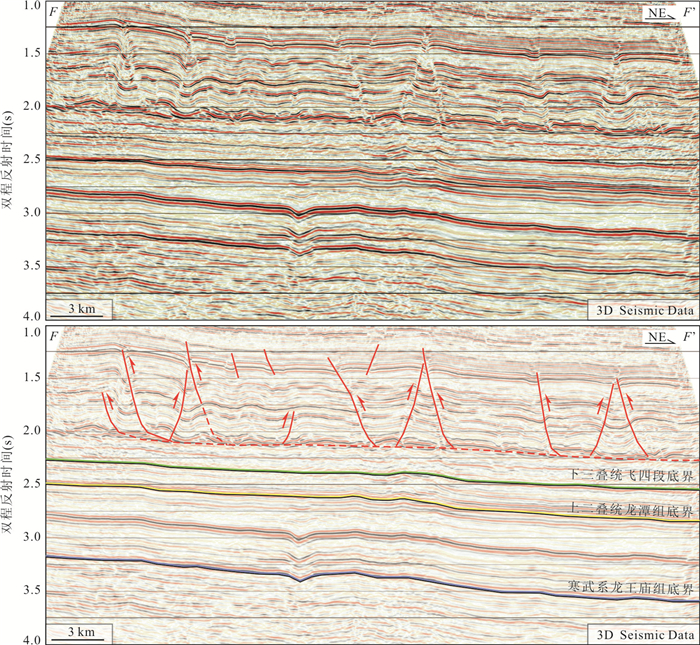The width and height of the screenshot is (700, 645).
Task: Click the NE direction arrow label in the interpreted panel
Action: pyautogui.click(x=661, y=337)
